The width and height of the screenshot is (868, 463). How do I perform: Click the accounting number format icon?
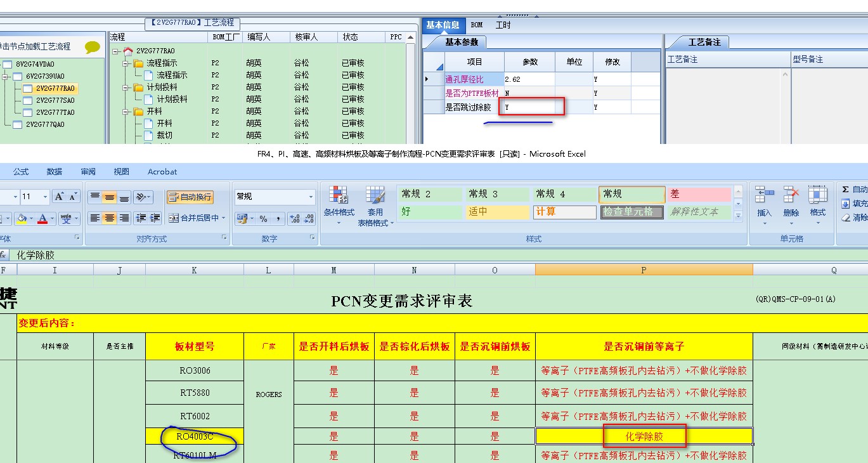click(x=242, y=219)
